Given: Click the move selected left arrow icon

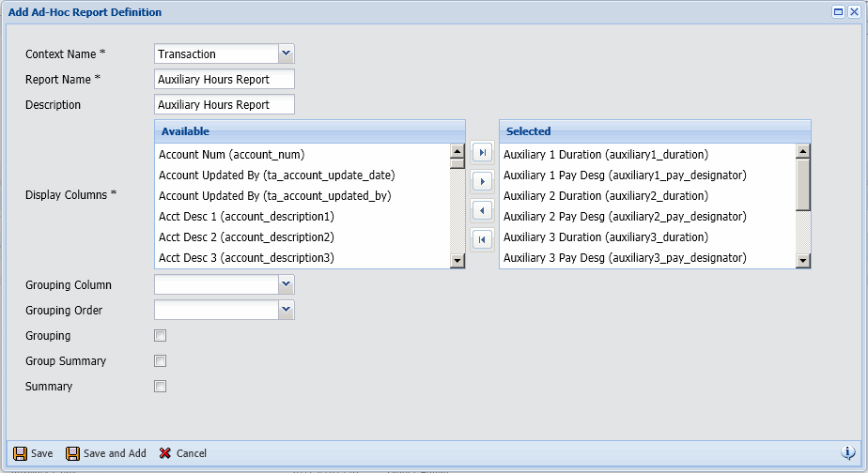Looking at the screenshot, I should [x=482, y=210].
